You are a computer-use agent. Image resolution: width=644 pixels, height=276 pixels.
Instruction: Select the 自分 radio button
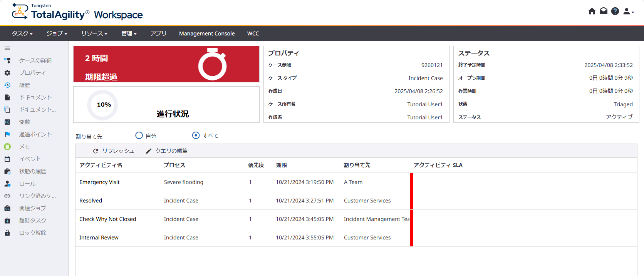[x=139, y=135]
